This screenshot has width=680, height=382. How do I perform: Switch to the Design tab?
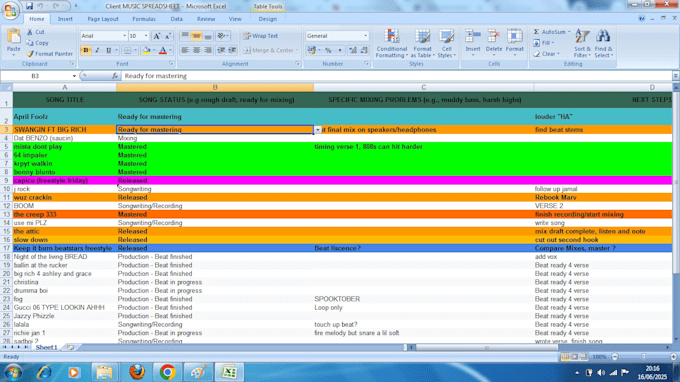coord(268,19)
